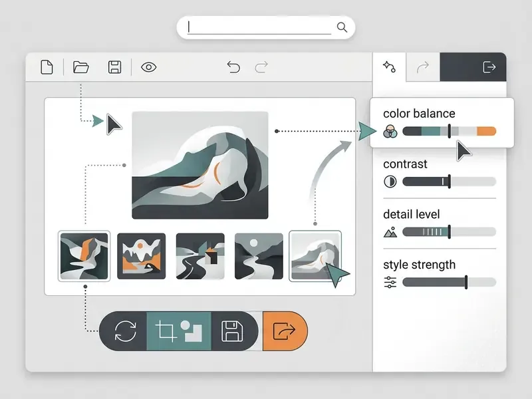532x399 pixels.
Task: Click the crop tool icon
Action: coord(165,331)
